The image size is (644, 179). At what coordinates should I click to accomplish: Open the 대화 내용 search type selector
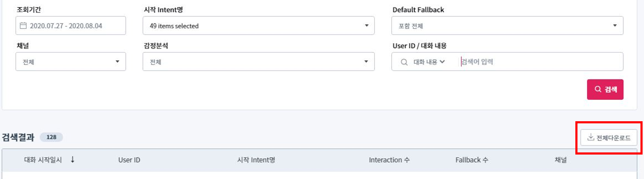point(429,62)
